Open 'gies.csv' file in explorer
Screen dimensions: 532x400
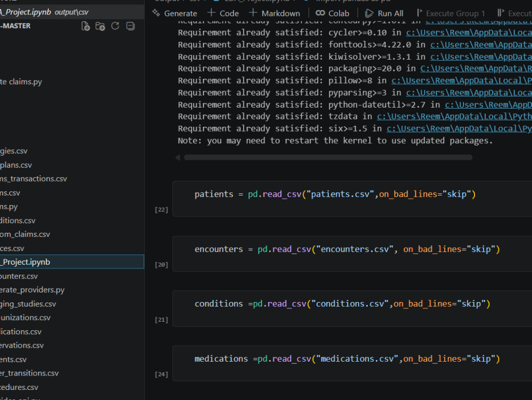(x=14, y=151)
